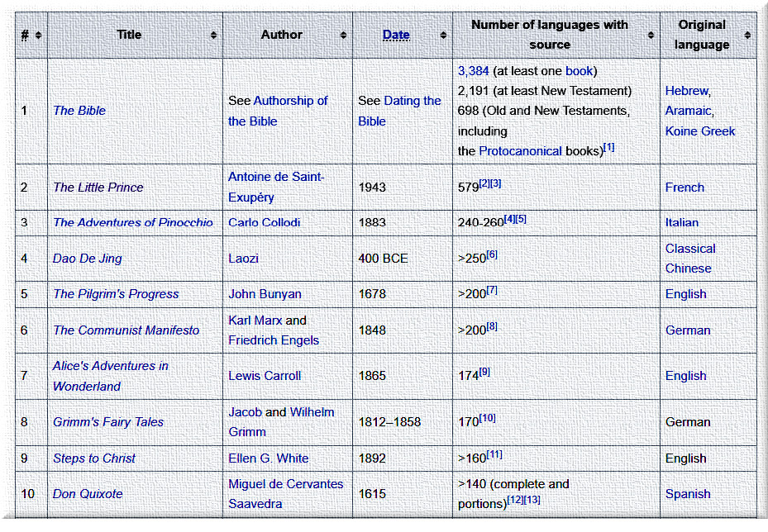This screenshot has height=532, width=768.
Task: Sort by Number of languages column arrows
Action: tap(651, 36)
